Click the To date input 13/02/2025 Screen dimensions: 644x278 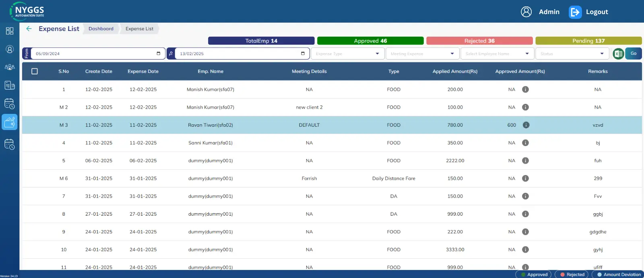[242, 54]
